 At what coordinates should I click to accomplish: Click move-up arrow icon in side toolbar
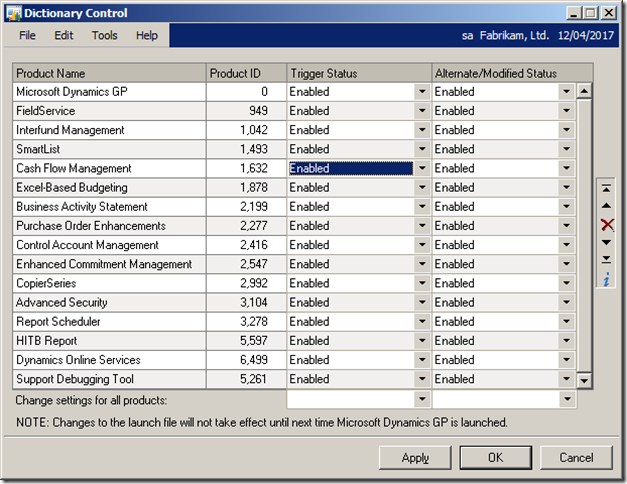[606, 206]
